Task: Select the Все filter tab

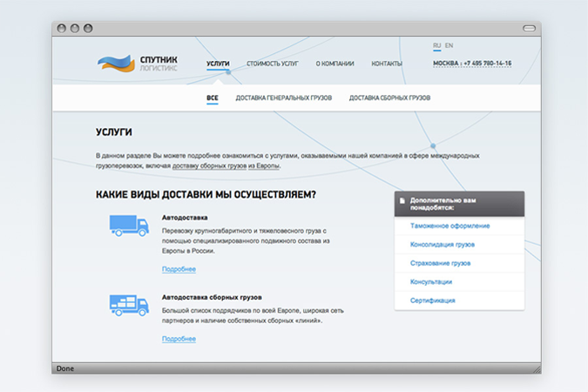Action: pos(212,98)
